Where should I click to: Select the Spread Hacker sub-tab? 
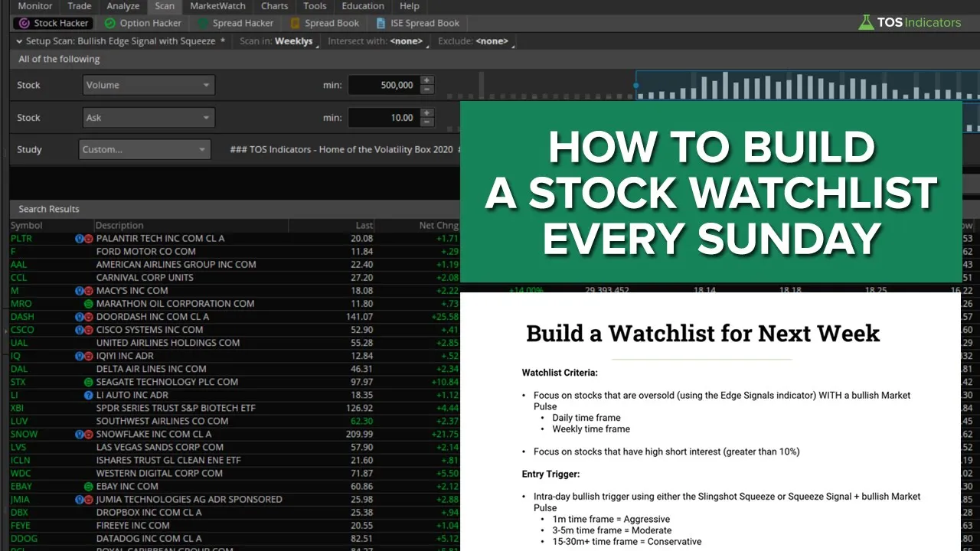[x=236, y=23]
